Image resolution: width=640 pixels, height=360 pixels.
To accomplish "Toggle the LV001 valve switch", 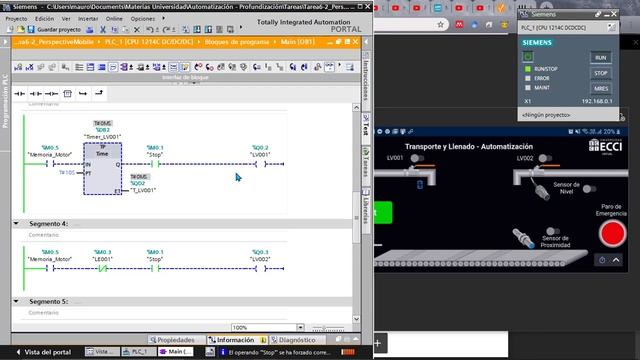I will click(417, 158).
